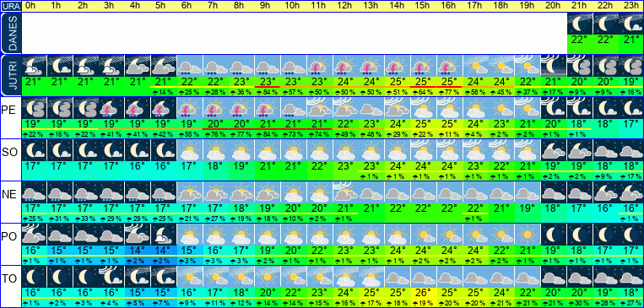Screen dimensions: 644x308
Task: Click the DANES 21h moon icon
Action: pos(580,24)
